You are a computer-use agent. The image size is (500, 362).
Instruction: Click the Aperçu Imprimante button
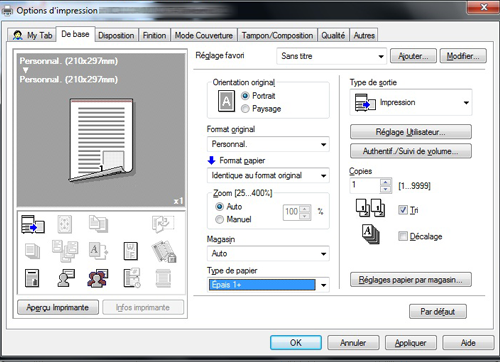58,307
